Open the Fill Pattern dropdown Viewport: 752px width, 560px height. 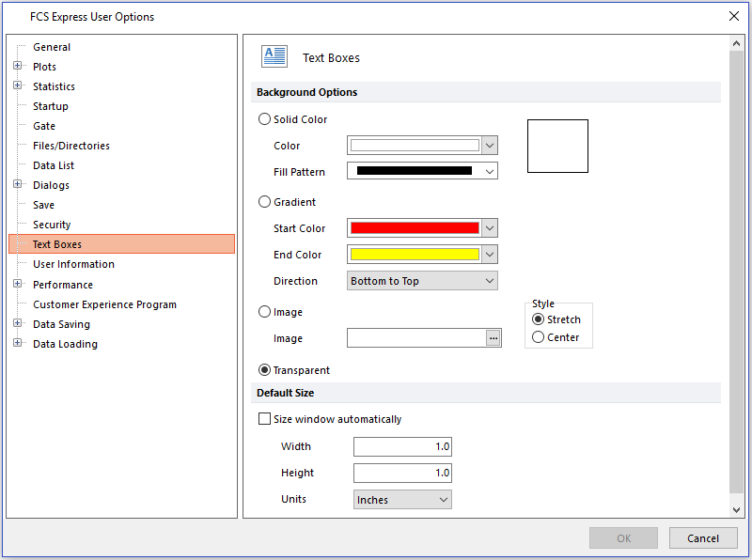422,171
